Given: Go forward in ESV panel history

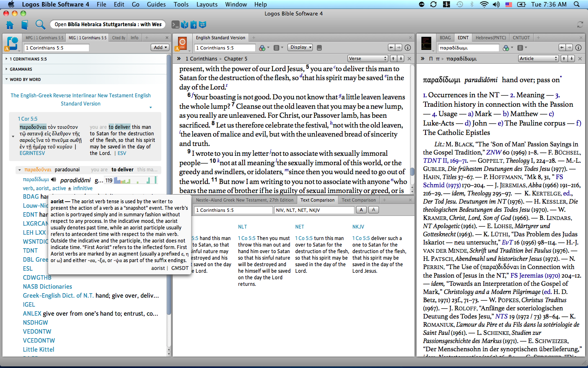Looking at the screenshot, I should (399, 47).
